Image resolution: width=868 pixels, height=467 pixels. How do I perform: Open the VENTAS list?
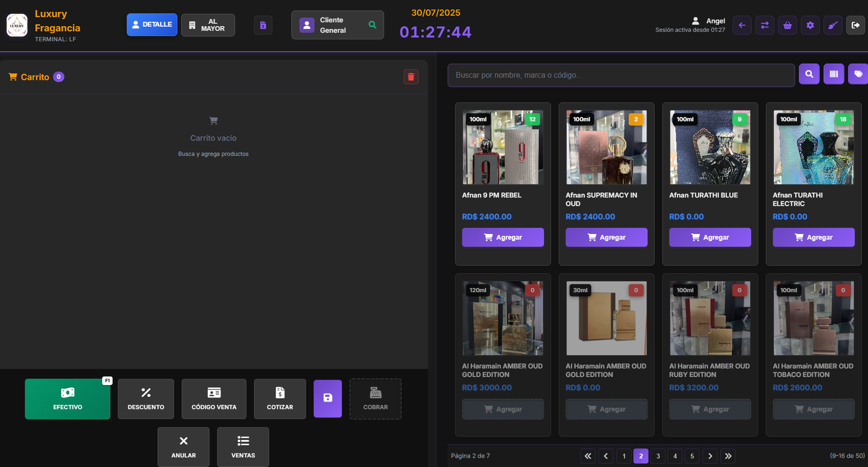pos(243,447)
